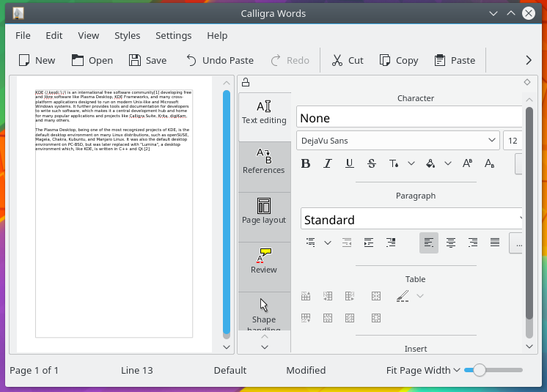This screenshot has width=547, height=392.
Task: Switch to the Review tab
Action: [x=264, y=261]
